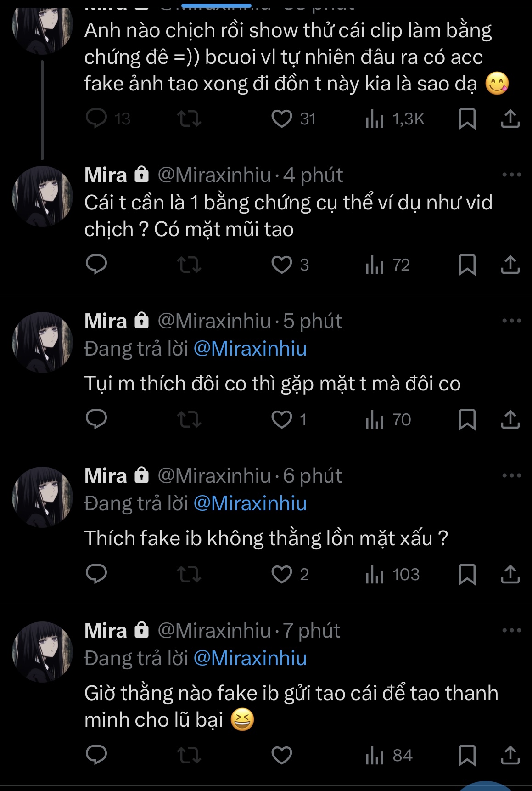Reply to the tweet posted 7 phút ago
The height and width of the screenshot is (791, 532).
96,755
